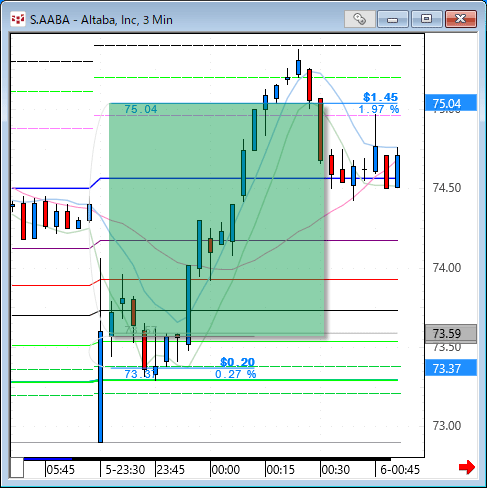Click the 73.00 price scale label
The width and height of the screenshot is (487, 488).
(447, 425)
